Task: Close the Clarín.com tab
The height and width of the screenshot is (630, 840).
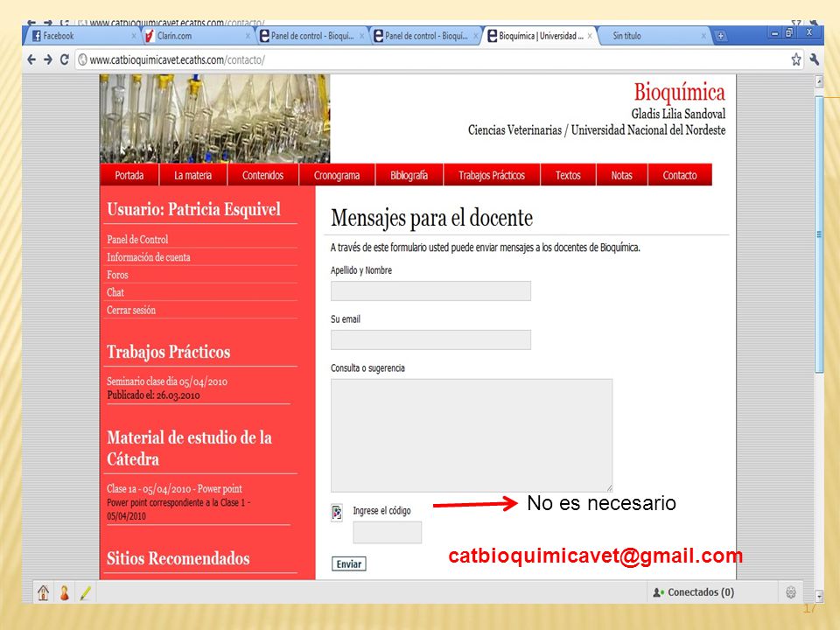Action: click(248, 36)
